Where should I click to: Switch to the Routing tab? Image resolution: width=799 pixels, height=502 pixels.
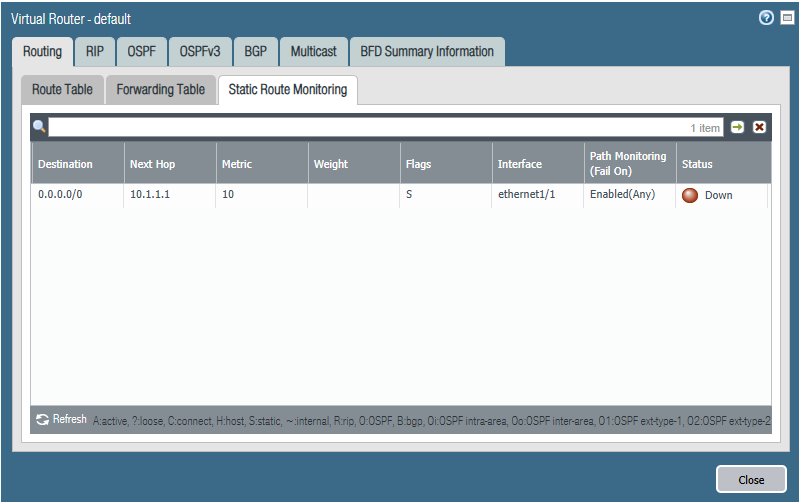pyautogui.click(x=42, y=51)
